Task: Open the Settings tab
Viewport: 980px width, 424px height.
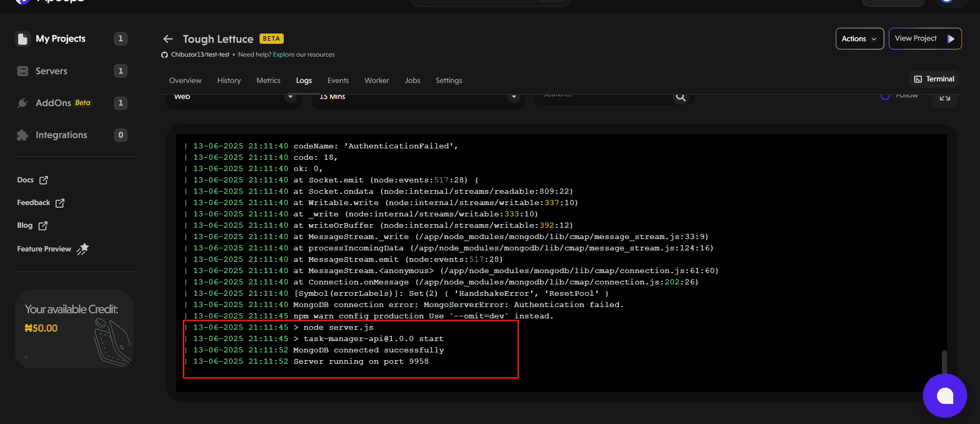Action: coord(449,80)
